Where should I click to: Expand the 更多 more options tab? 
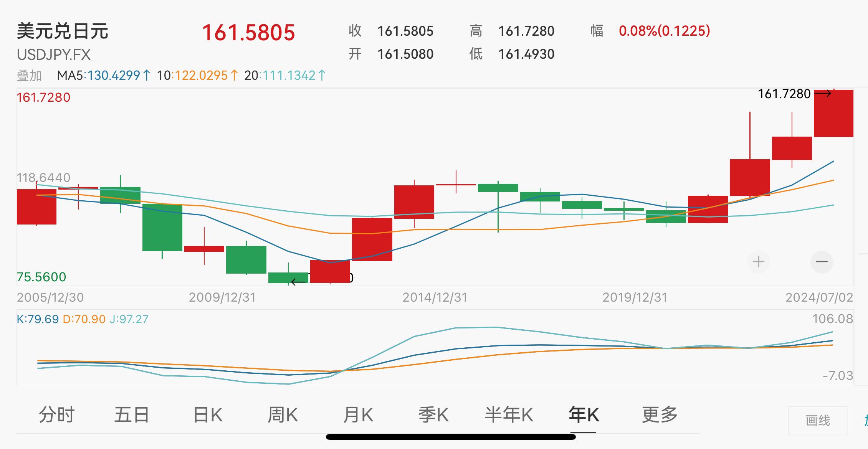[660, 415]
